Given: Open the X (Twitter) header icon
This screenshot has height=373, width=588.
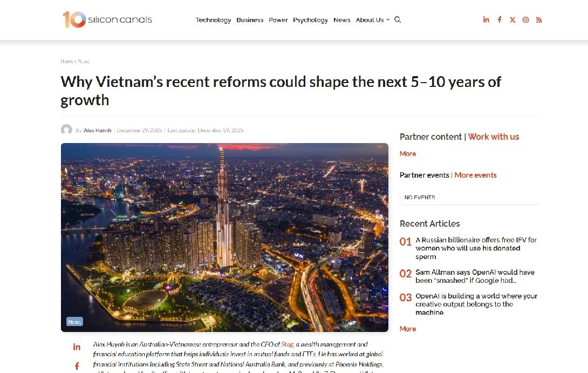Looking at the screenshot, I should [512, 20].
